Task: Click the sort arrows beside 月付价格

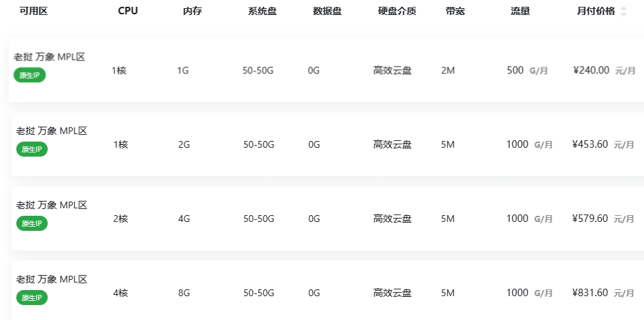Action: (x=624, y=11)
